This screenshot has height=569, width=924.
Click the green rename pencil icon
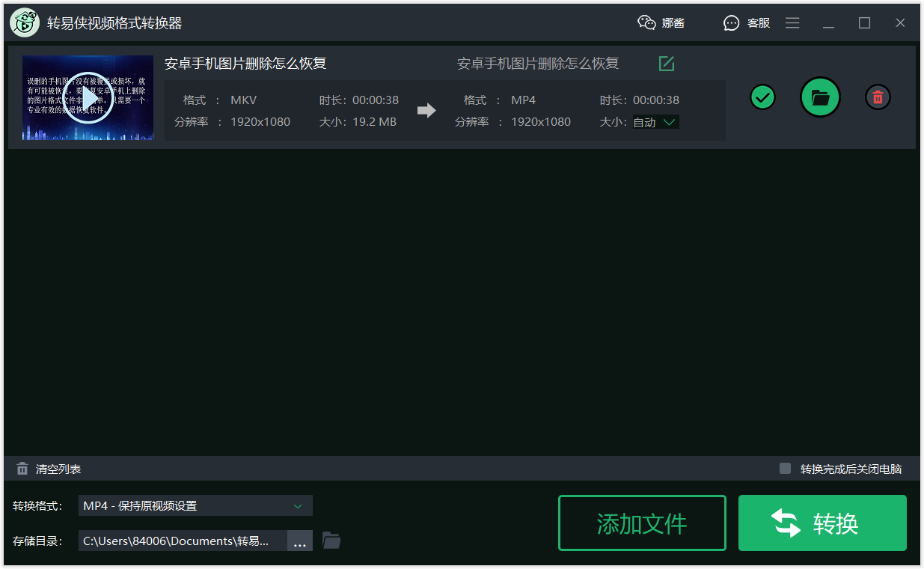[666, 64]
